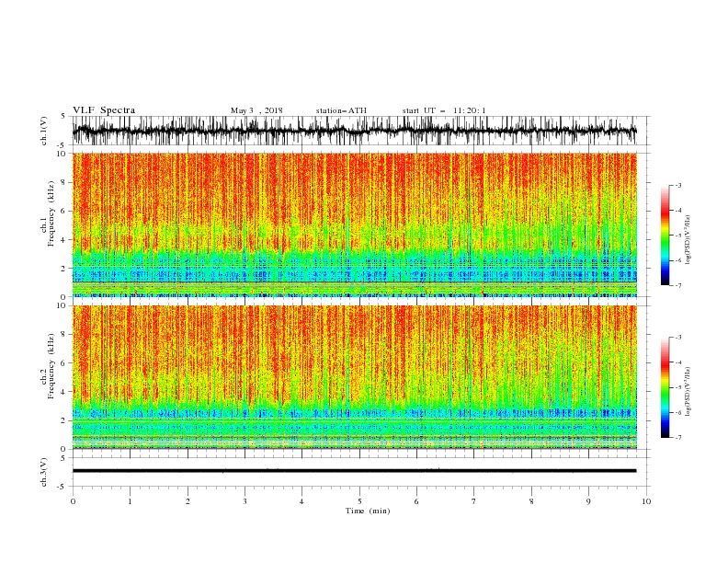Click time axis tick label "1"
The image size is (728, 563).
130,501
